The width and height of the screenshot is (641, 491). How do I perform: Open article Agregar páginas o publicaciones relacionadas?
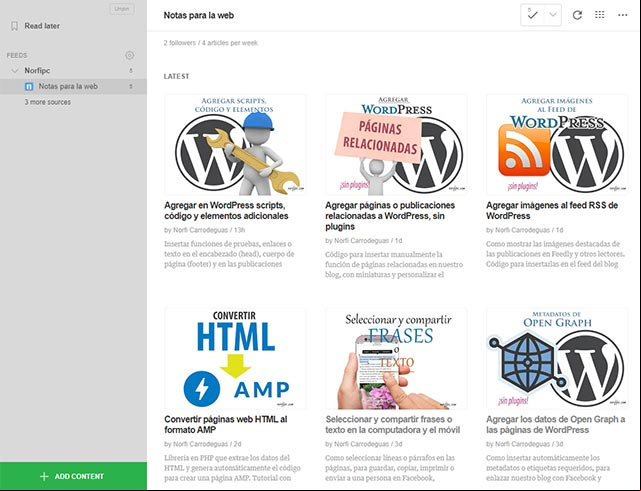[390, 216]
